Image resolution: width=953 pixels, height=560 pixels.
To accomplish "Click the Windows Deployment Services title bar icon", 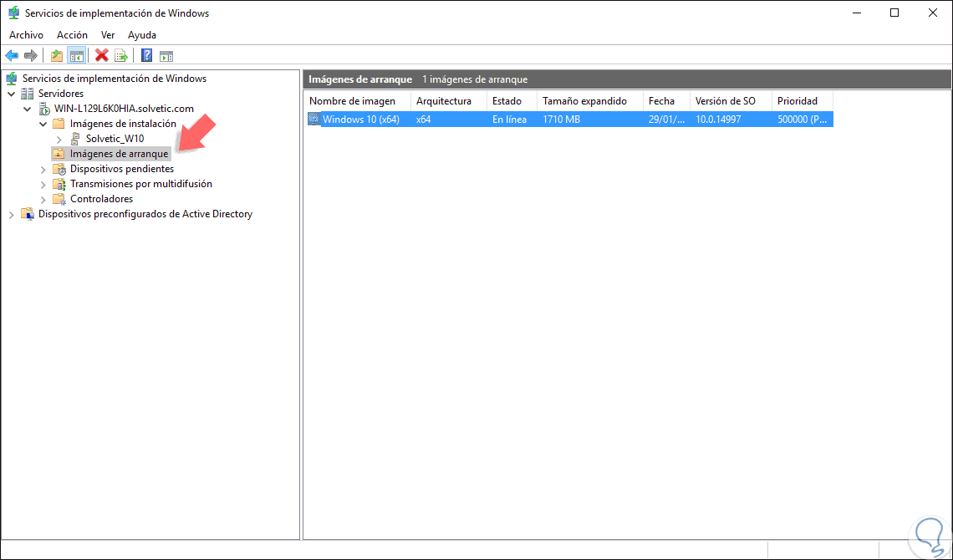I will point(13,13).
